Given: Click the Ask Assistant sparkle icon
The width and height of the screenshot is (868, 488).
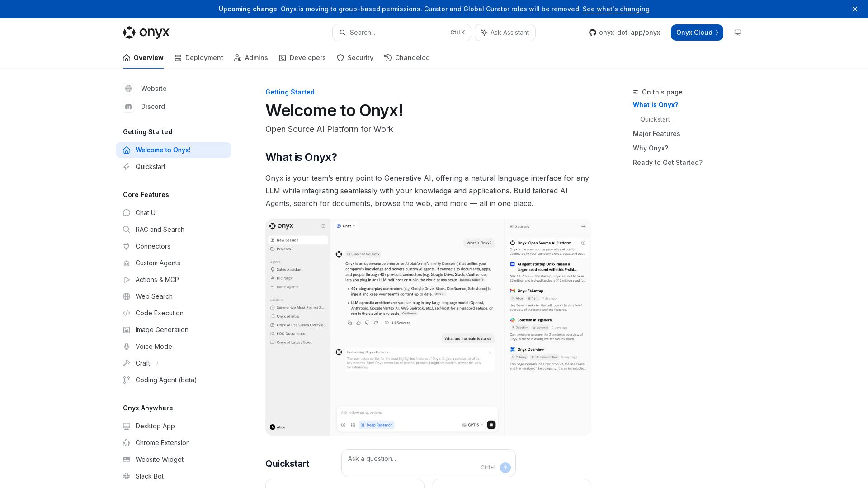Looking at the screenshot, I should (484, 33).
